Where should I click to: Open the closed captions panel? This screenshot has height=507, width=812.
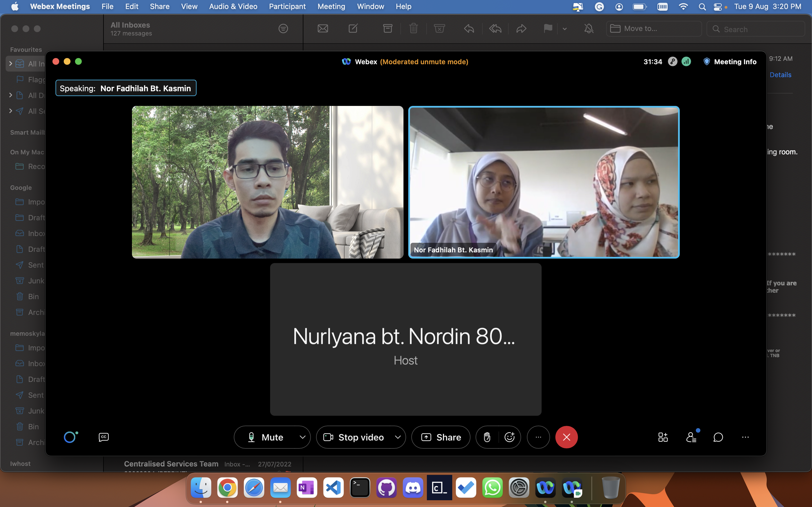[104, 437]
